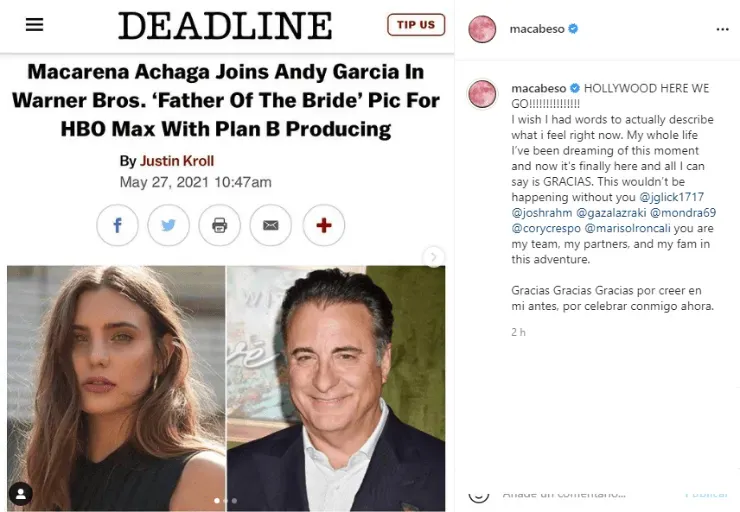Open the post options three-dot menu
The width and height of the screenshot is (740, 512).
722,29
